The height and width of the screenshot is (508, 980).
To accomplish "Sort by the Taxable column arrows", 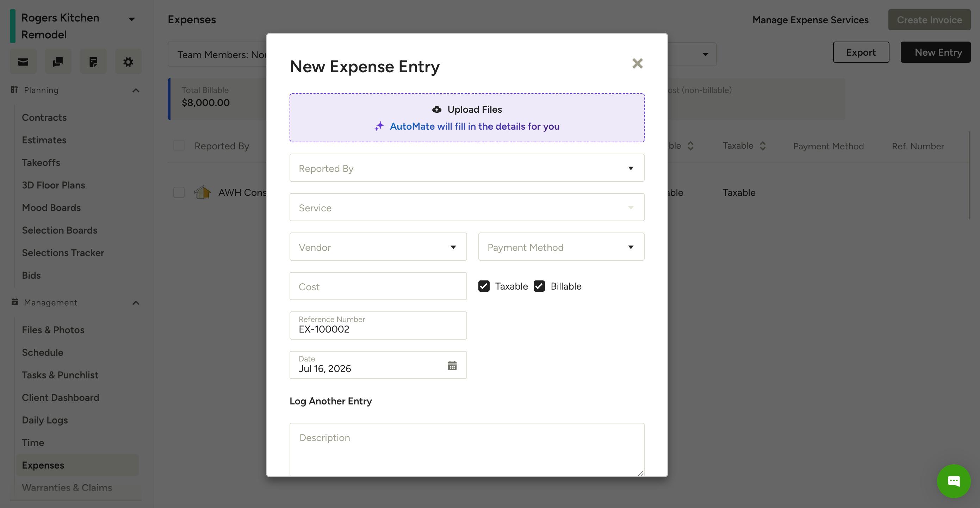I will [763, 146].
